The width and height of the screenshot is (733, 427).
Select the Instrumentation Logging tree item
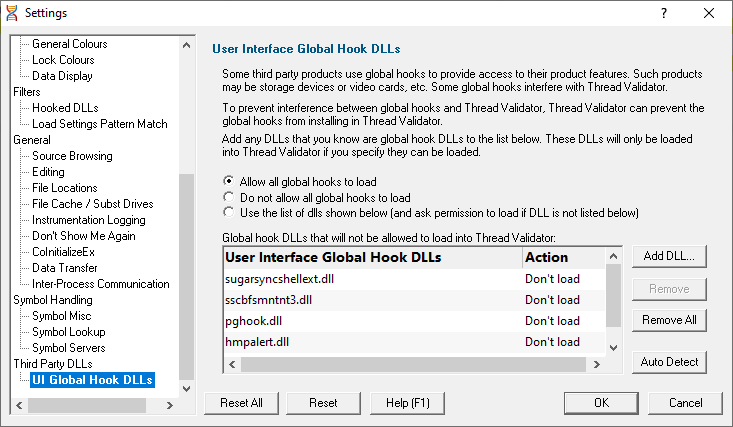(x=89, y=220)
